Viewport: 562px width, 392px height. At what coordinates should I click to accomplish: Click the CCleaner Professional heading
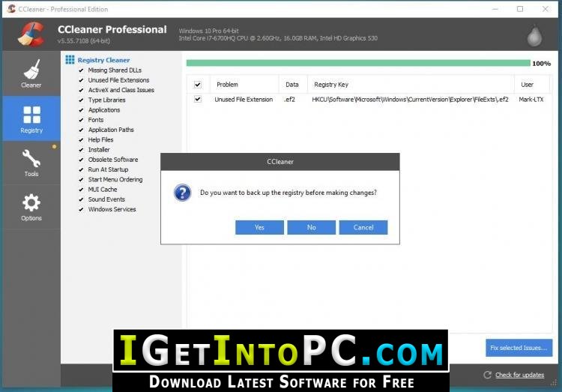point(112,29)
